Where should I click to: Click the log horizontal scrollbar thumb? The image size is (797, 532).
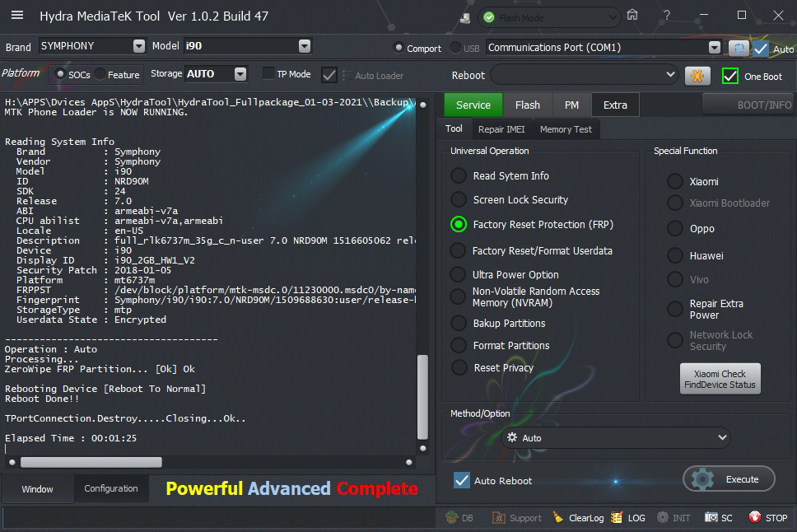pos(91,462)
